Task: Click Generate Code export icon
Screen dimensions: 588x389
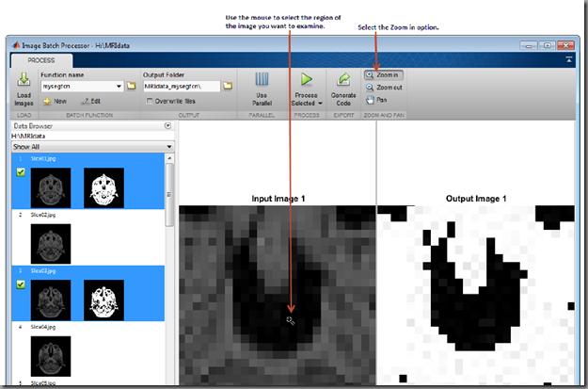Action: 343,80
